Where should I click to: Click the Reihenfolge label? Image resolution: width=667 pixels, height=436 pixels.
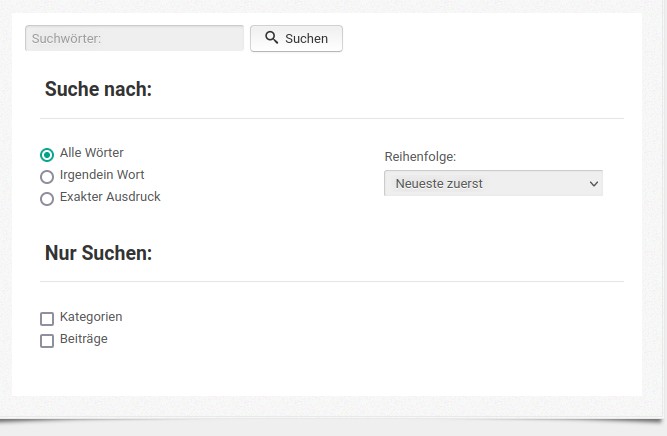click(420, 157)
